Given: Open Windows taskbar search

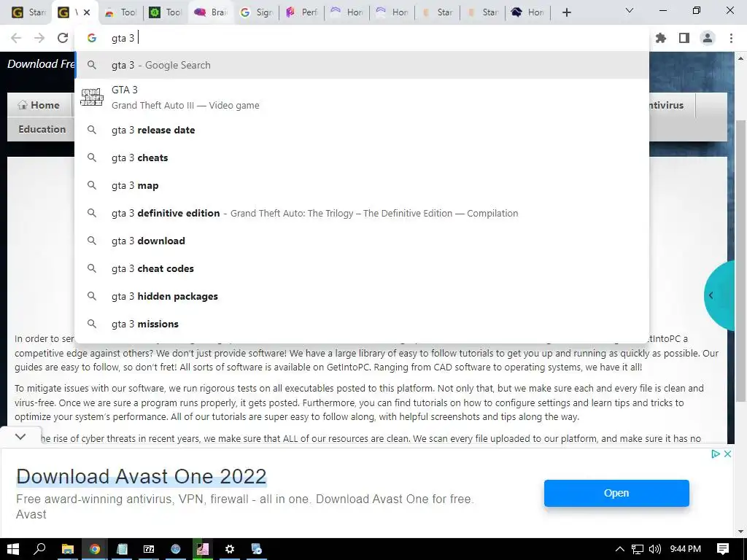Looking at the screenshot, I should (39, 549).
